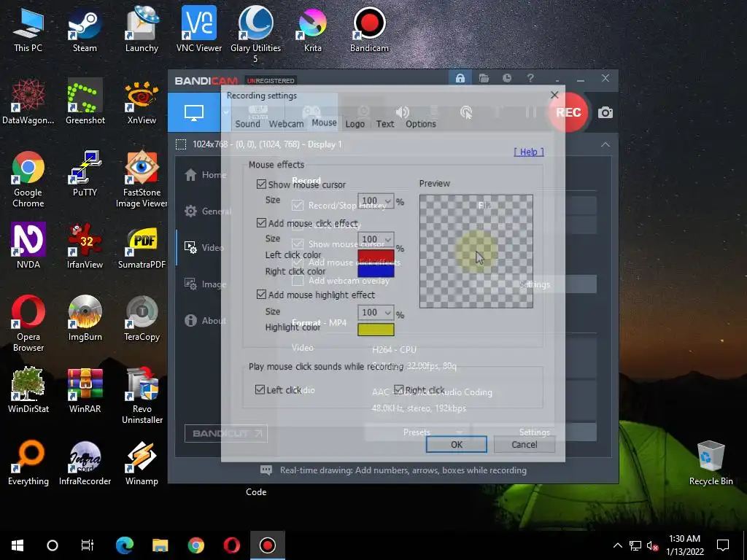Image resolution: width=747 pixels, height=560 pixels.
Task: Pick the blue Right click color swatch
Action: point(376,271)
